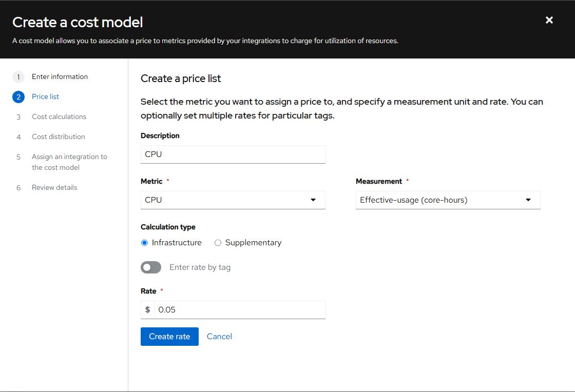Go to Cost calculations step
This screenshot has height=392, width=575.
point(59,117)
